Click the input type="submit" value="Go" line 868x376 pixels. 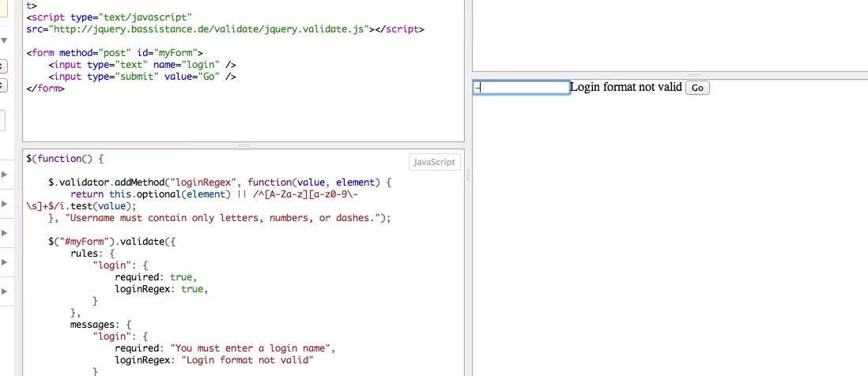point(142,77)
